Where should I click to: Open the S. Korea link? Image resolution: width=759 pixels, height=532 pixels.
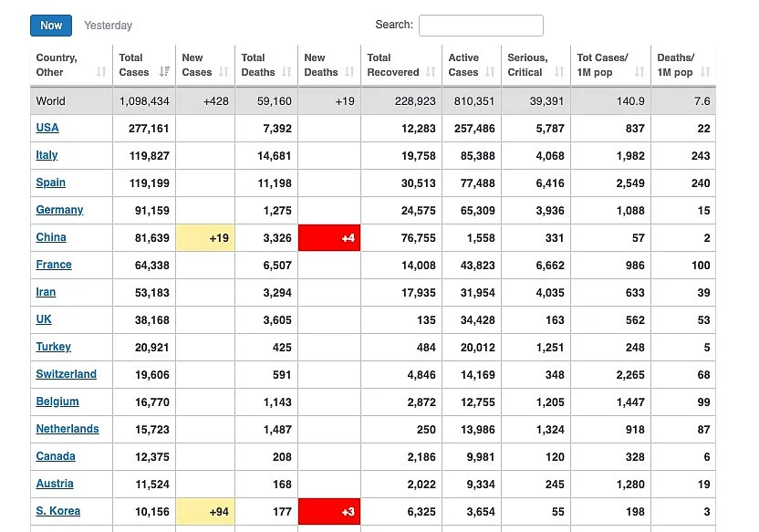pos(58,511)
